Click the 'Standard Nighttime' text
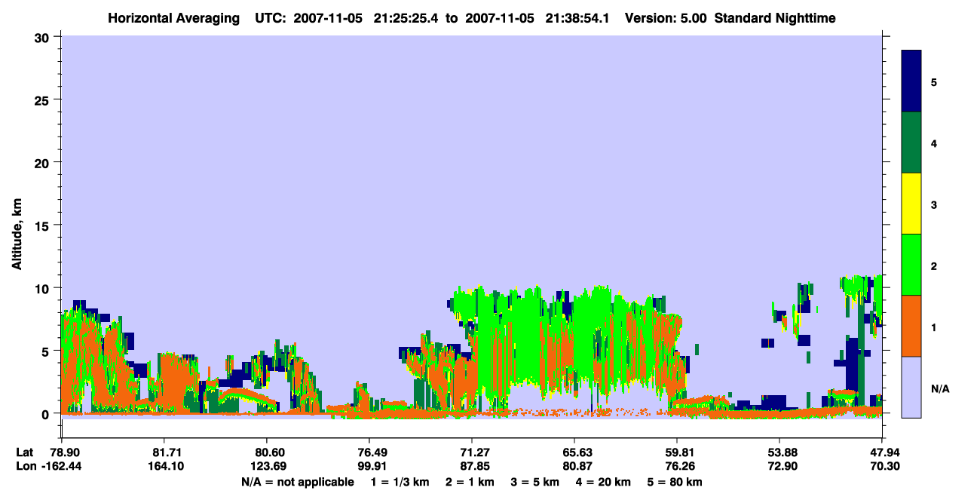980x503 pixels. click(775, 17)
